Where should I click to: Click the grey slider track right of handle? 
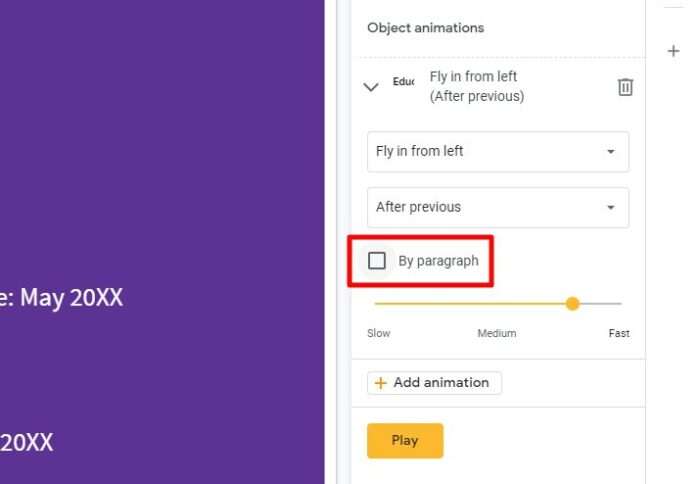pyautogui.click(x=600, y=304)
